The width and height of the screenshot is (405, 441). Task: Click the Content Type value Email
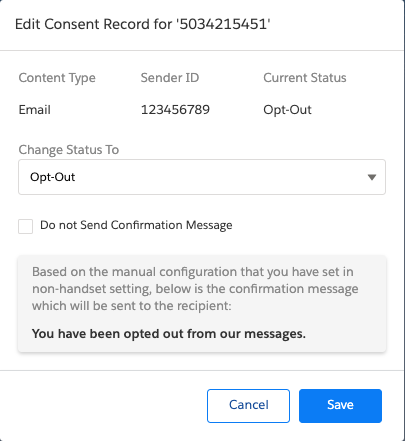click(x=35, y=110)
